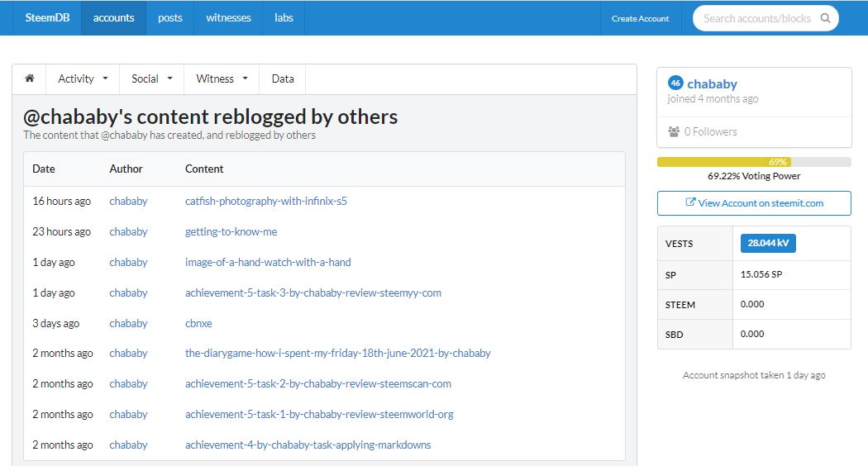
Task: Click View Account on steemit.com button
Action: tap(754, 203)
